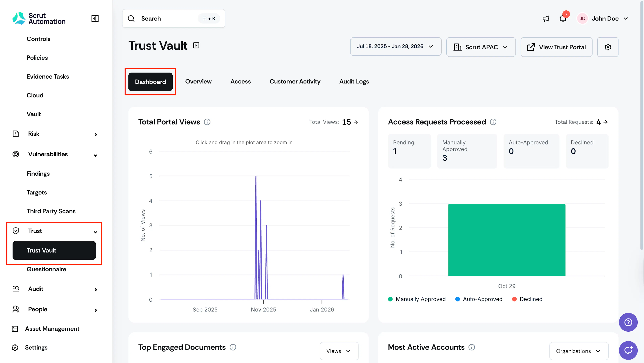Collapse the sidebar panel icon
The height and width of the screenshot is (363, 644).
pos(95,18)
